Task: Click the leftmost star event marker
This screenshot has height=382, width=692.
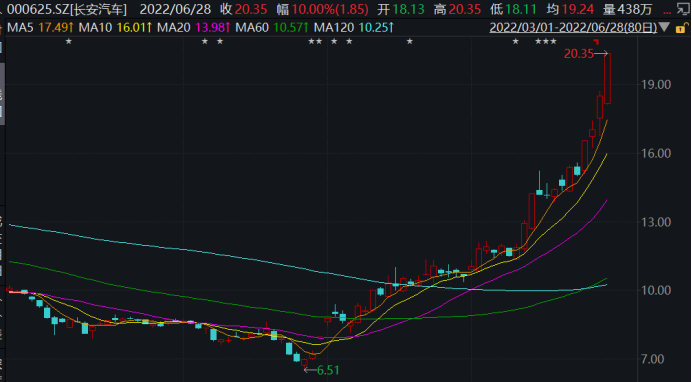Action: (68, 42)
